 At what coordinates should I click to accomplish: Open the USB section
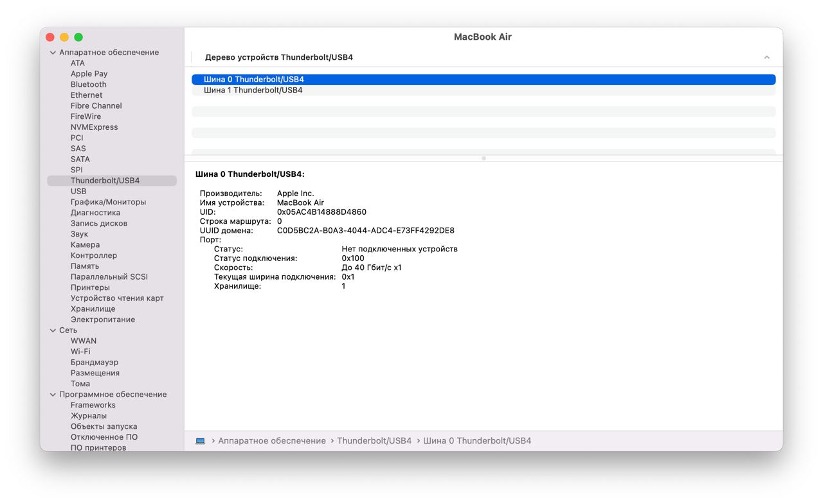[78, 192]
